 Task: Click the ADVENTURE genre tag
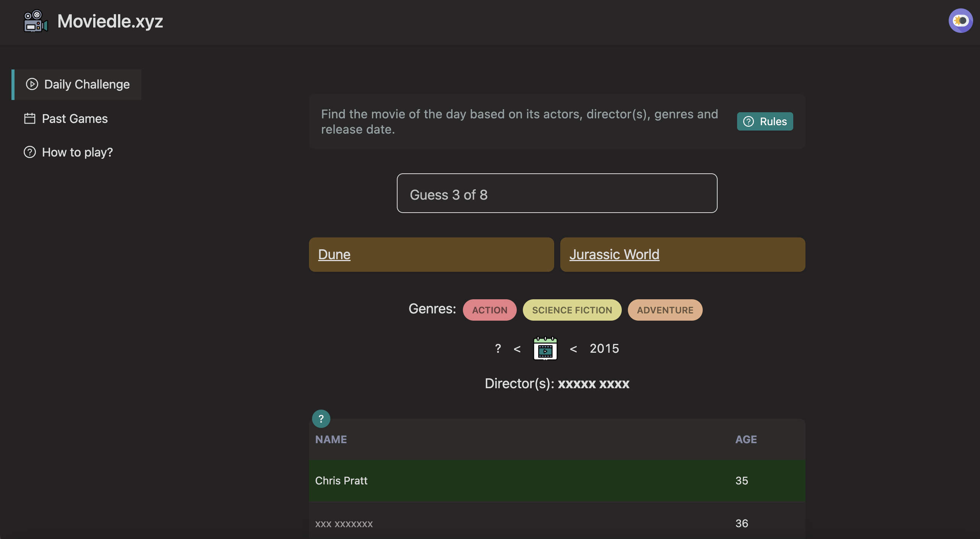665,310
